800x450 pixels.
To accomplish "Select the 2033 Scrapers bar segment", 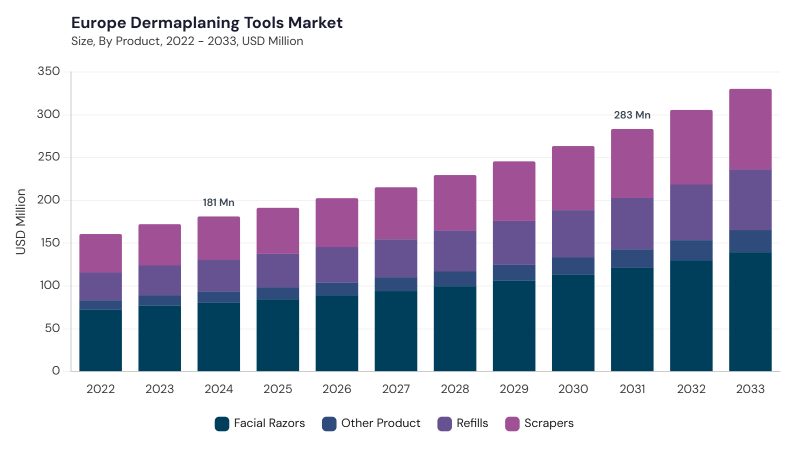I will (750, 130).
